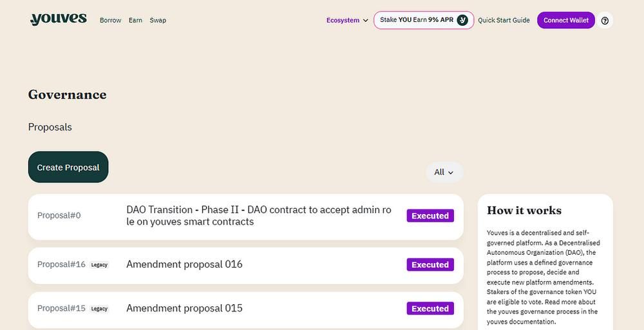Click the Connect Wallet button
This screenshot has height=330, width=644.
565,21
